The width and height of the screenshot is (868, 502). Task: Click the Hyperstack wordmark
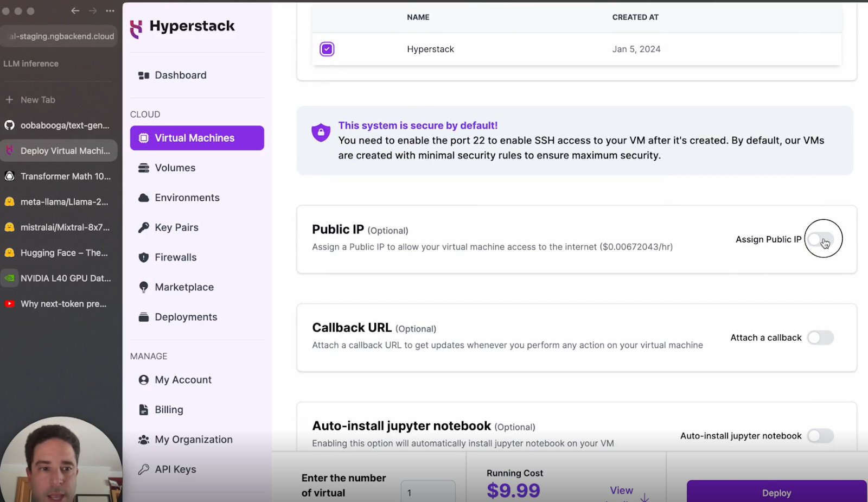[192, 26]
